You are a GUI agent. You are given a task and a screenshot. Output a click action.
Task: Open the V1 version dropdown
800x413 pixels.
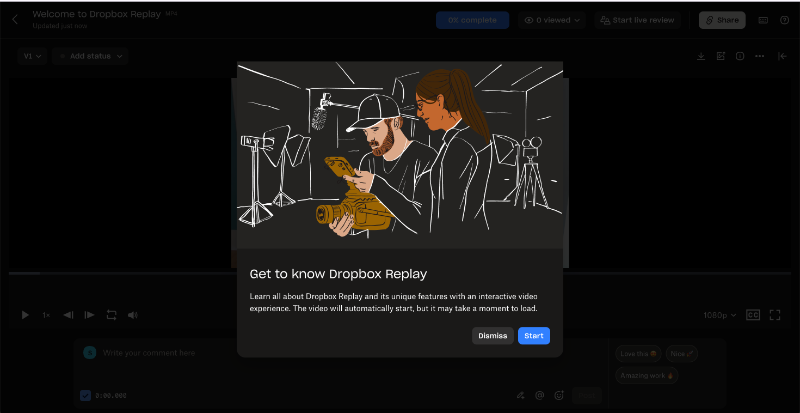click(x=32, y=56)
